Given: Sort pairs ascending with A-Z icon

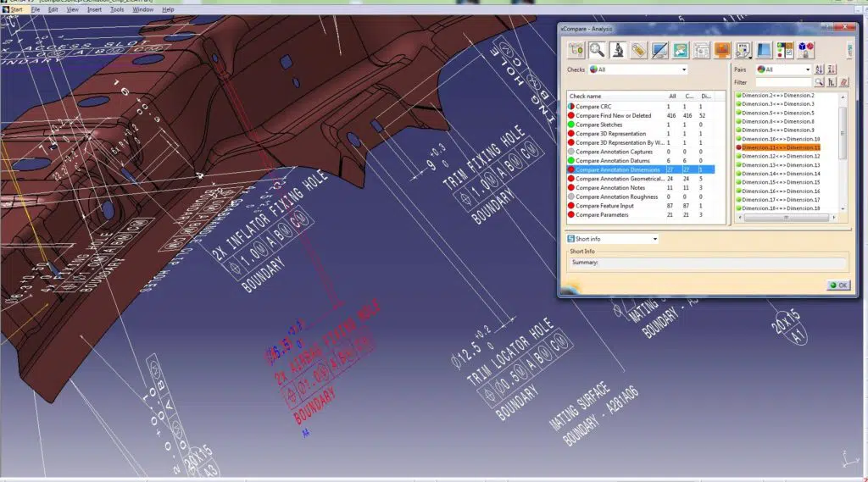Looking at the screenshot, I should click(820, 69).
